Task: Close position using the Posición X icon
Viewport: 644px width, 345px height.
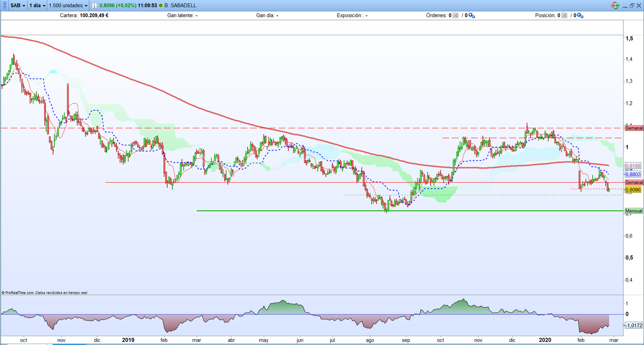Action: [x=564, y=16]
